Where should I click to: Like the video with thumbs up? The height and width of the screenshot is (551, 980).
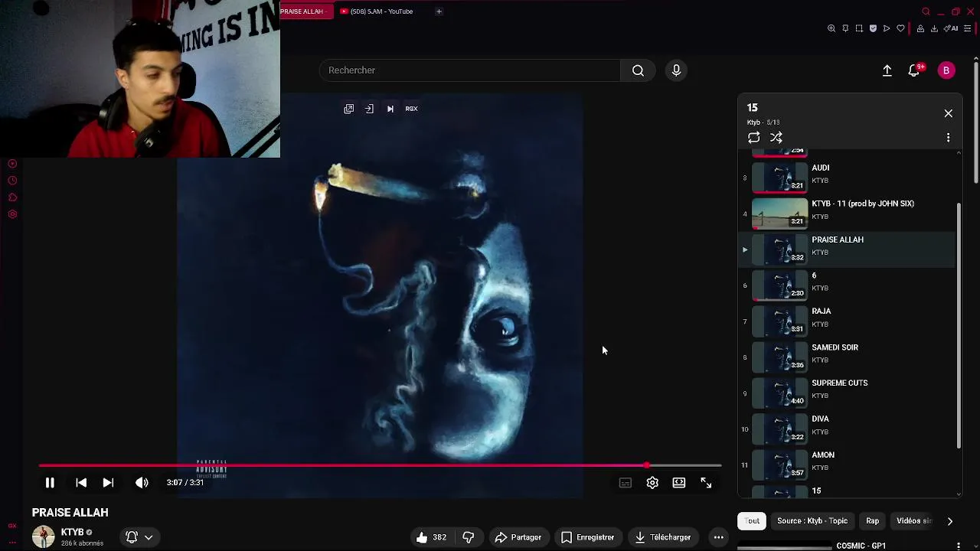[431, 537]
